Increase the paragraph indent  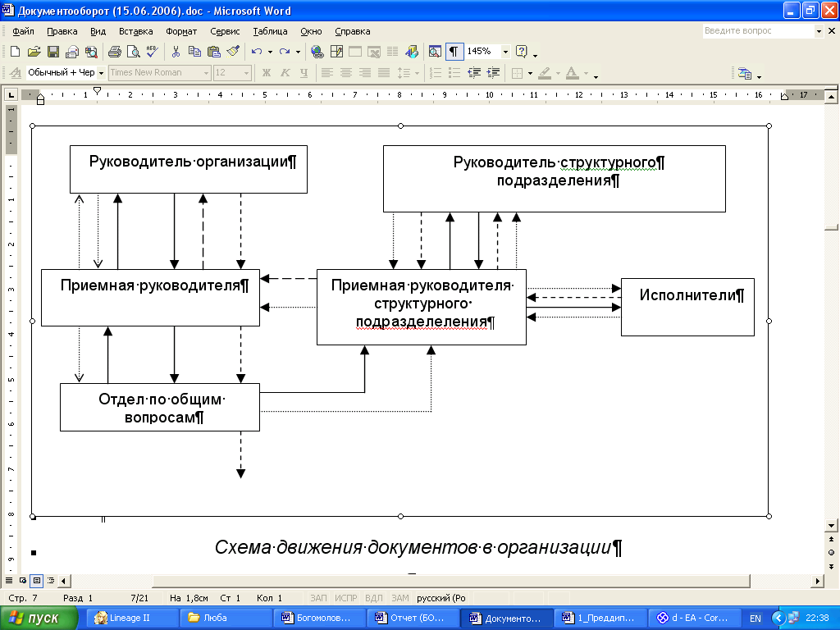(x=493, y=73)
